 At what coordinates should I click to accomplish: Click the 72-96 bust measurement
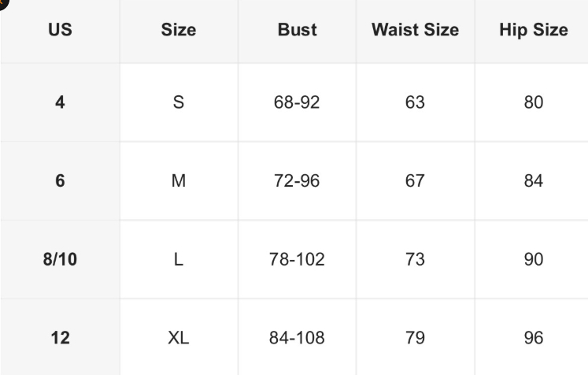(x=297, y=181)
